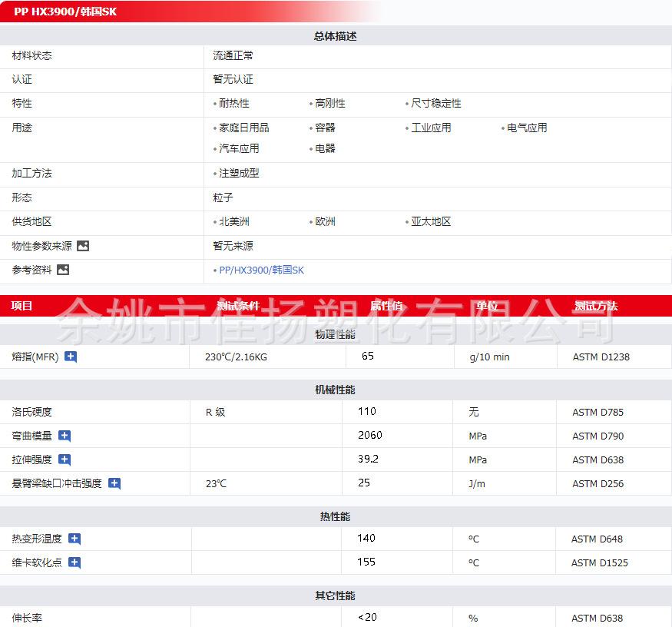Click the 家庭日用品 usage item

244,128
